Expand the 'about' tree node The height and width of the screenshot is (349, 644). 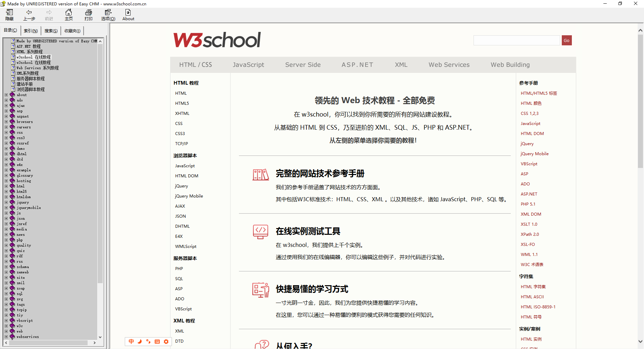tap(6, 95)
